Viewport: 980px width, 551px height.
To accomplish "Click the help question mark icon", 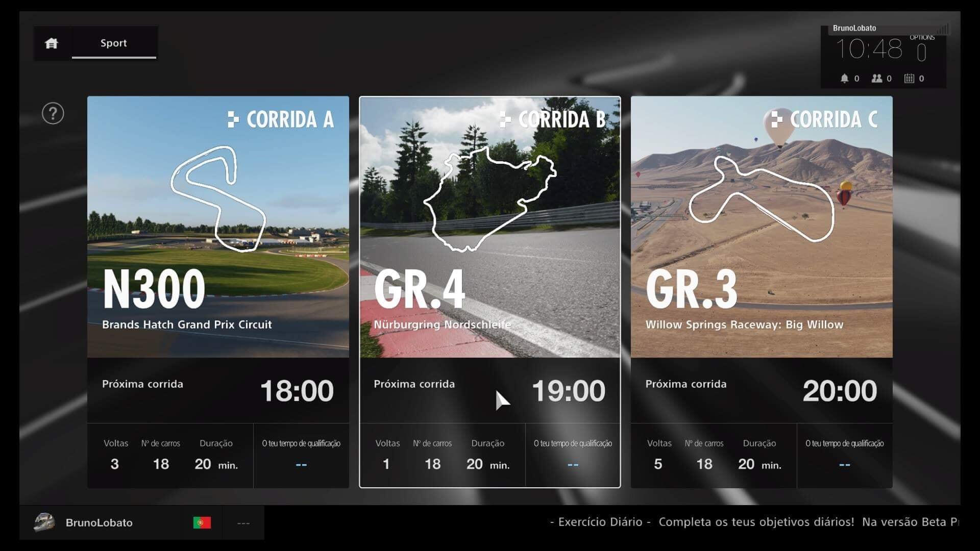I will point(54,113).
